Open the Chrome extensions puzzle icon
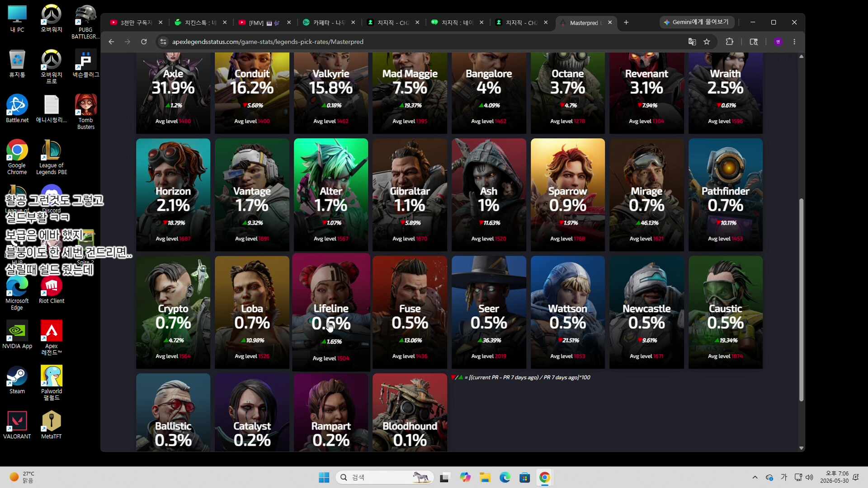 pos(729,42)
